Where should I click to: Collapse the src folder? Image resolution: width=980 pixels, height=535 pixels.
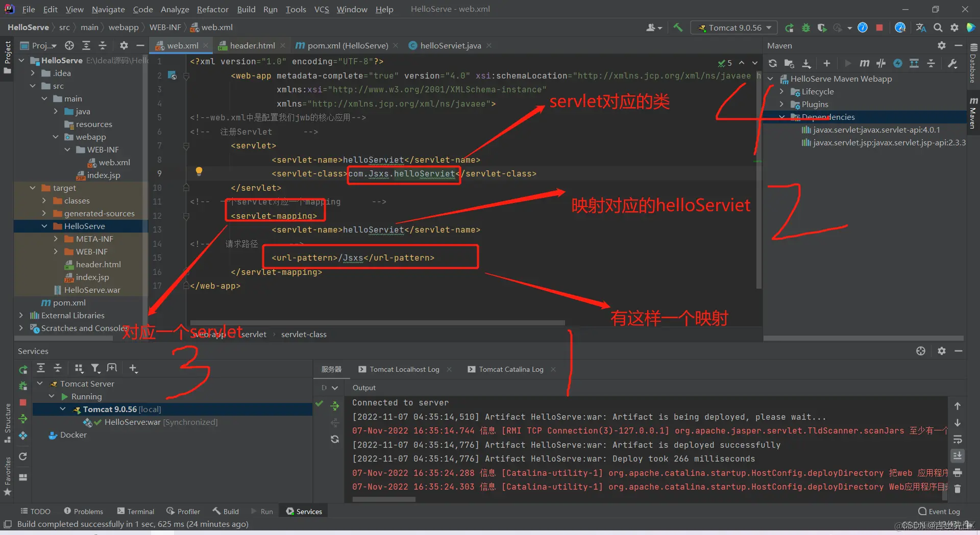click(33, 86)
